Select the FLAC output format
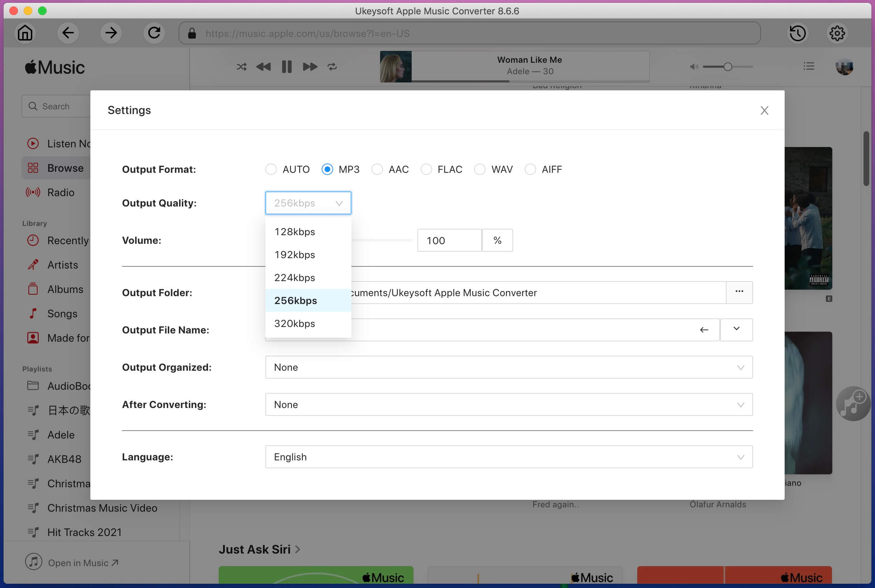Viewport: 875px width, 588px height. [427, 169]
